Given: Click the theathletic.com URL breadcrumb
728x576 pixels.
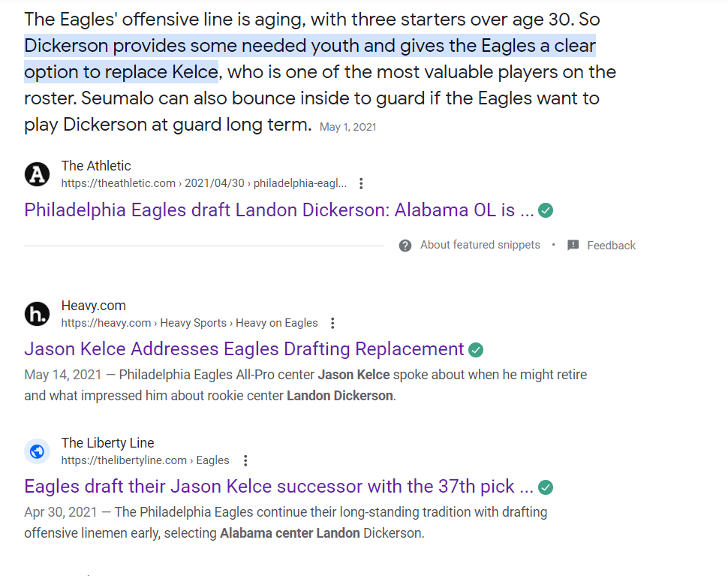Looking at the screenshot, I should coord(204,183).
